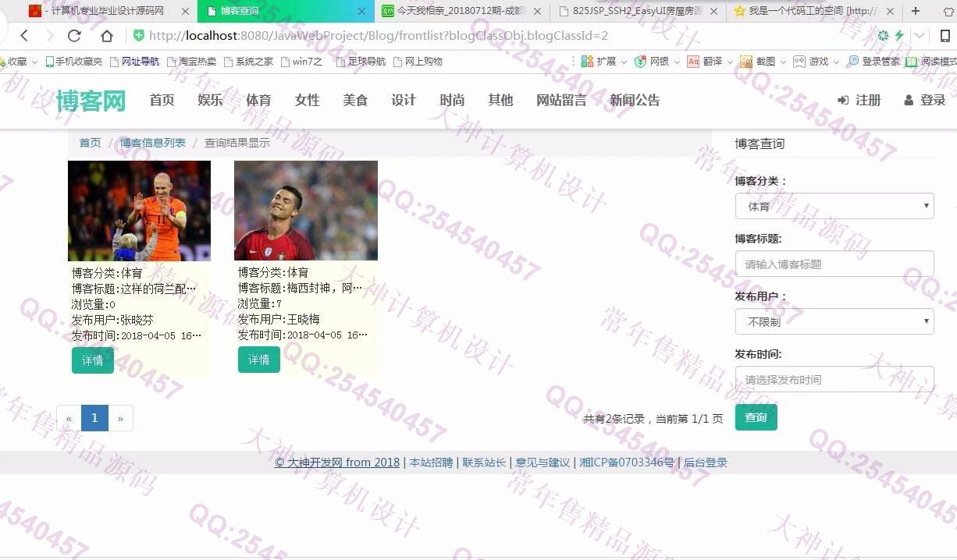This screenshot has height=560, width=957.
Task: Open the browser home page icon
Action: coord(107,36)
